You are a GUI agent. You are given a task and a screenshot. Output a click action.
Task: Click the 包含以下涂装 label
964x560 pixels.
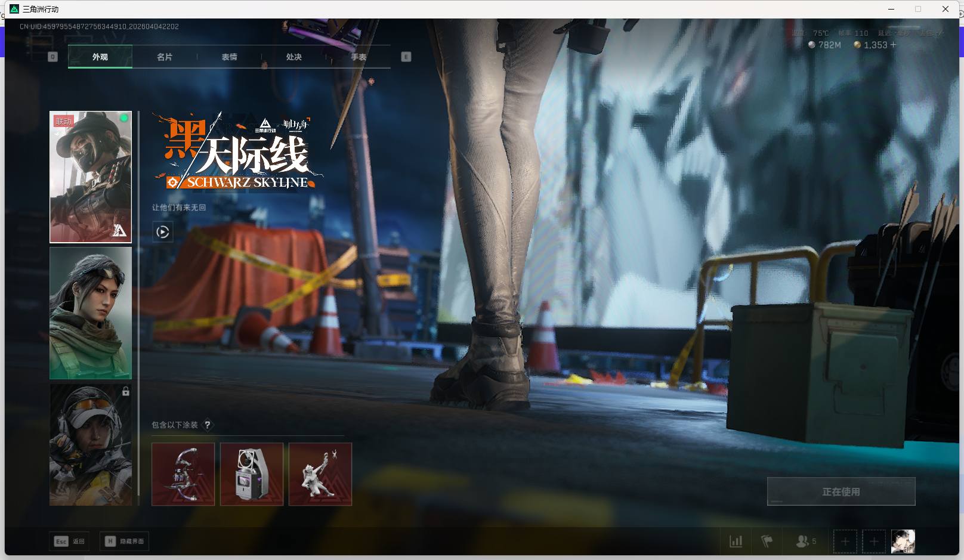175,425
